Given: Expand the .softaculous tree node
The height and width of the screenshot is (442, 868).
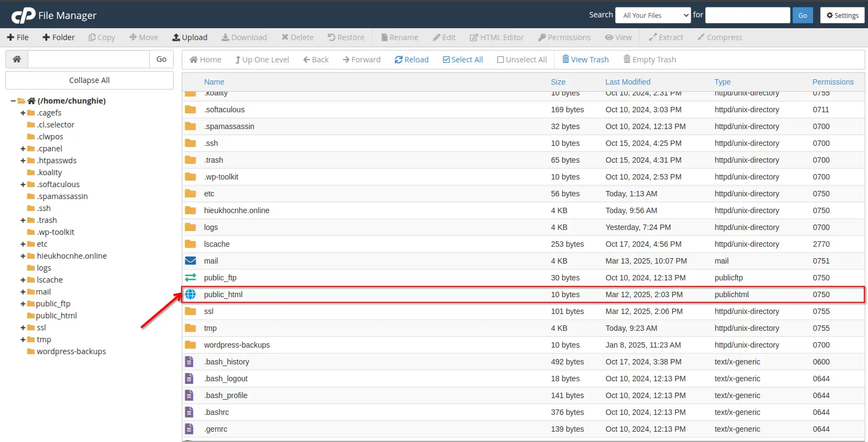Looking at the screenshot, I should tap(23, 184).
